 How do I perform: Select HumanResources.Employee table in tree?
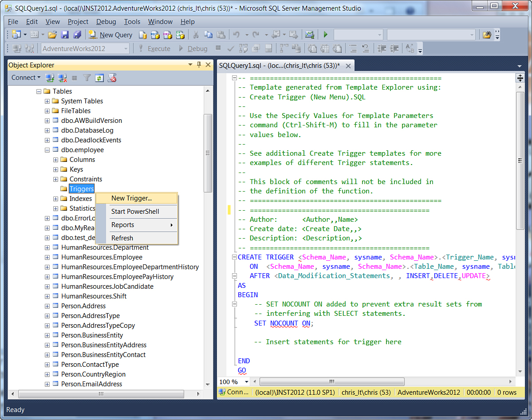tap(102, 257)
